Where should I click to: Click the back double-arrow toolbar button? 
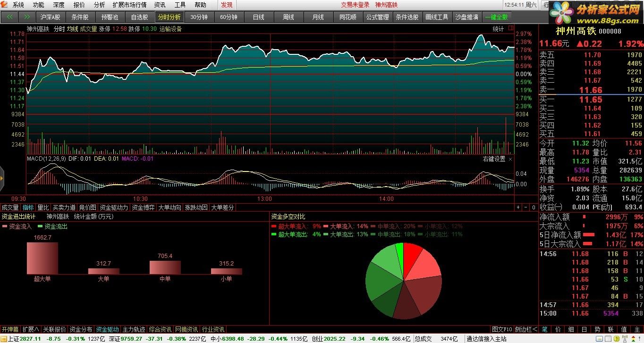click(x=9, y=17)
